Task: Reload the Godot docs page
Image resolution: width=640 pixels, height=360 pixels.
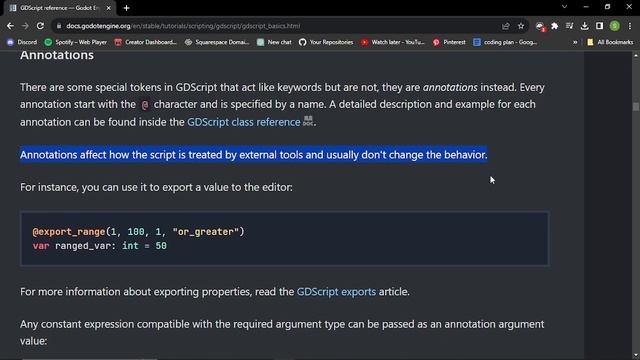Action: pyautogui.click(x=40, y=26)
